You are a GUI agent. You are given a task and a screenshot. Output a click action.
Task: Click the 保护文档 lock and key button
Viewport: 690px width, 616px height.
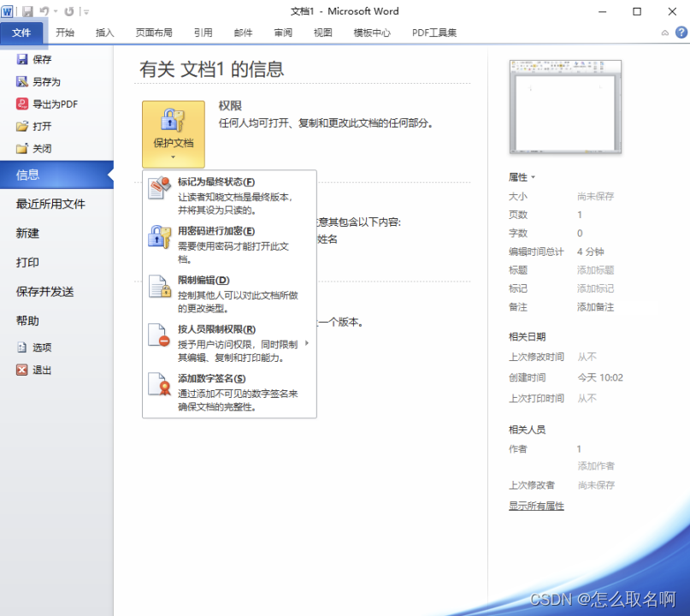[174, 133]
